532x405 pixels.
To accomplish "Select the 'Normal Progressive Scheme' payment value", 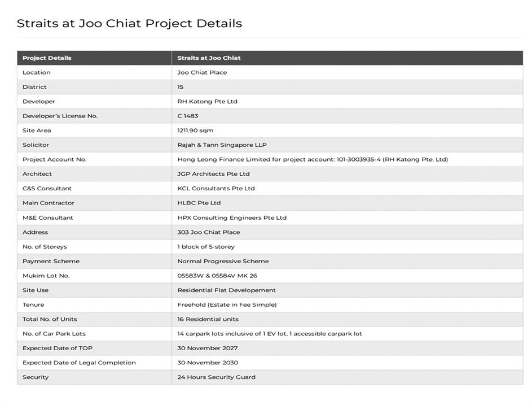I will pyautogui.click(x=223, y=261).
